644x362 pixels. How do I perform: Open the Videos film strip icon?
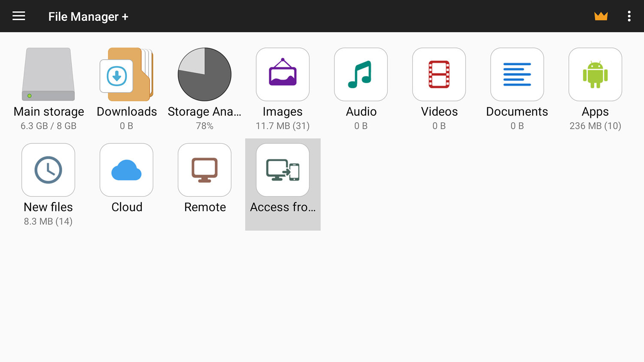(x=439, y=74)
